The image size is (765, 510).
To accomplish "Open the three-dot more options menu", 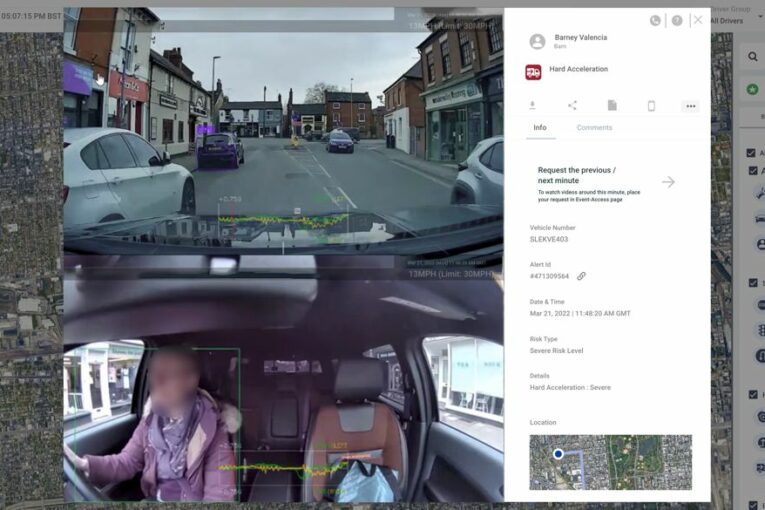I will [690, 106].
